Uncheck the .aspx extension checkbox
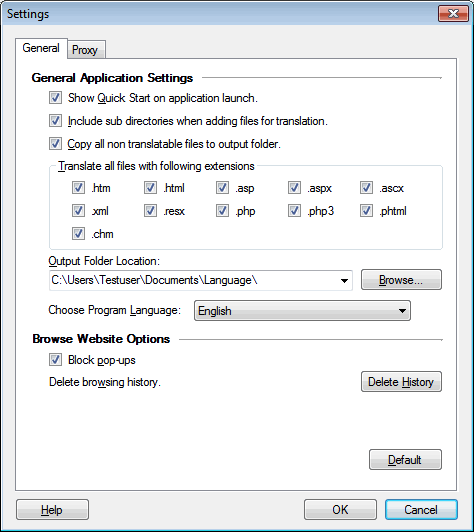 click(x=294, y=188)
